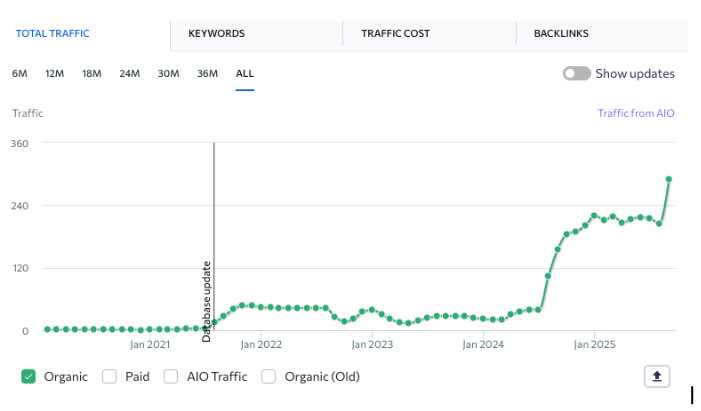Set time range to 6M
Screen dimensions: 701x411
[20, 74]
